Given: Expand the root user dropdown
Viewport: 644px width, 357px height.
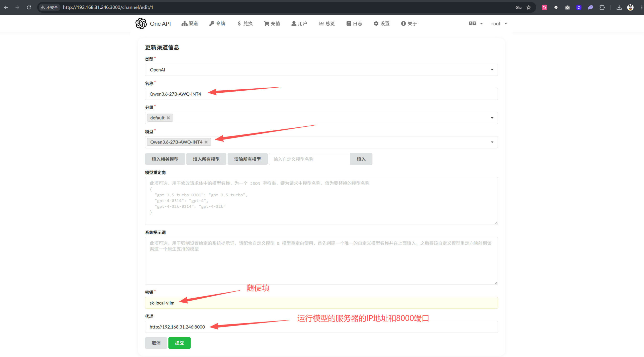Looking at the screenshot, I should click(x=499, y=23).
